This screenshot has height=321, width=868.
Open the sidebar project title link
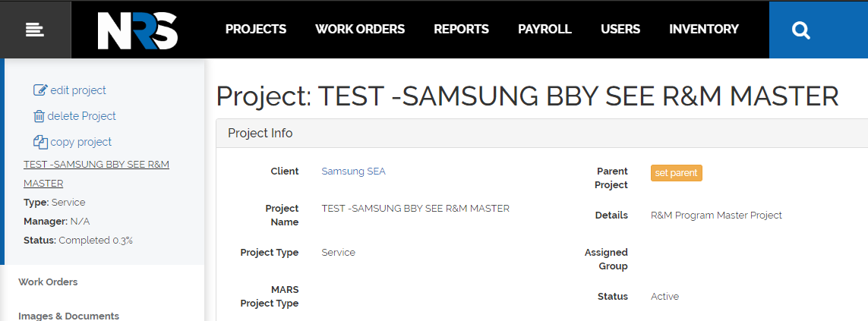tap(96, 174)
